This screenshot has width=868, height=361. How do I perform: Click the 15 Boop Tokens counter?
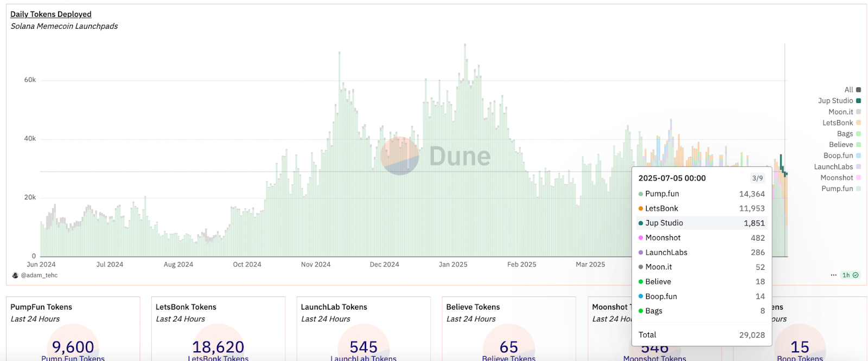pyautogui.click(x=800, y=347)
